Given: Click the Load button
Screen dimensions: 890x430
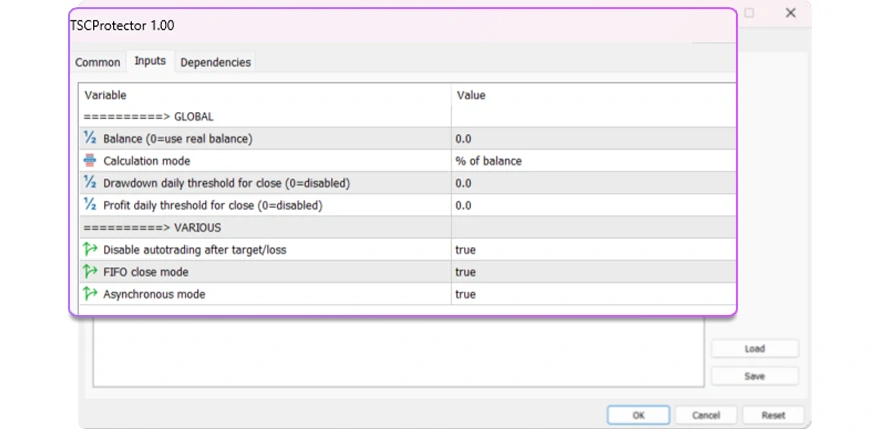Looking at the screenshot, I should coord(754,349).
